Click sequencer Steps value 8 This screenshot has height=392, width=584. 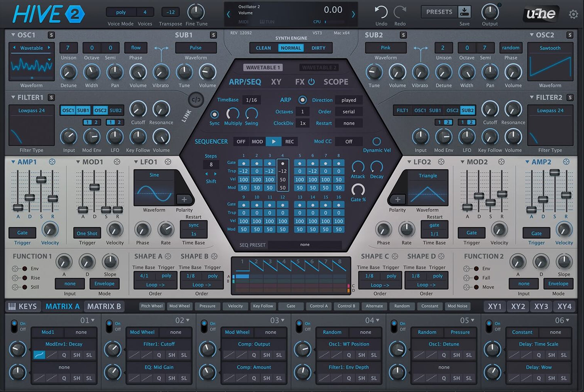[x=211, y=164]
